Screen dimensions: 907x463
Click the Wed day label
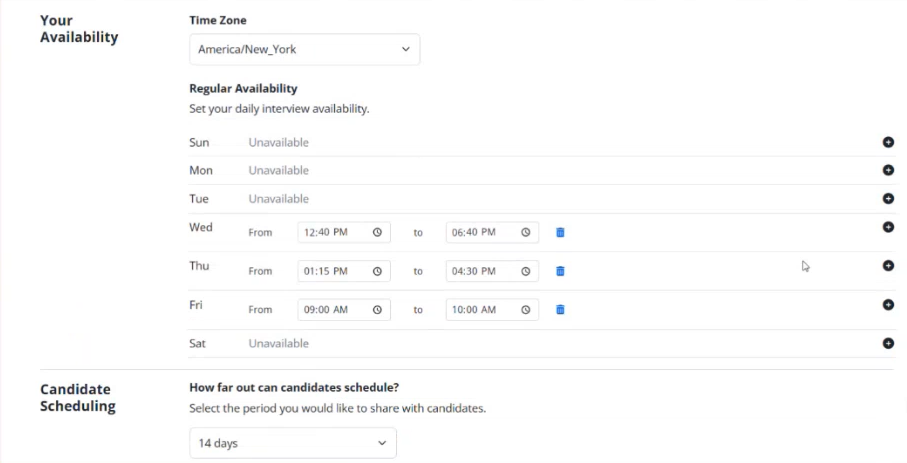click(201, 227)
